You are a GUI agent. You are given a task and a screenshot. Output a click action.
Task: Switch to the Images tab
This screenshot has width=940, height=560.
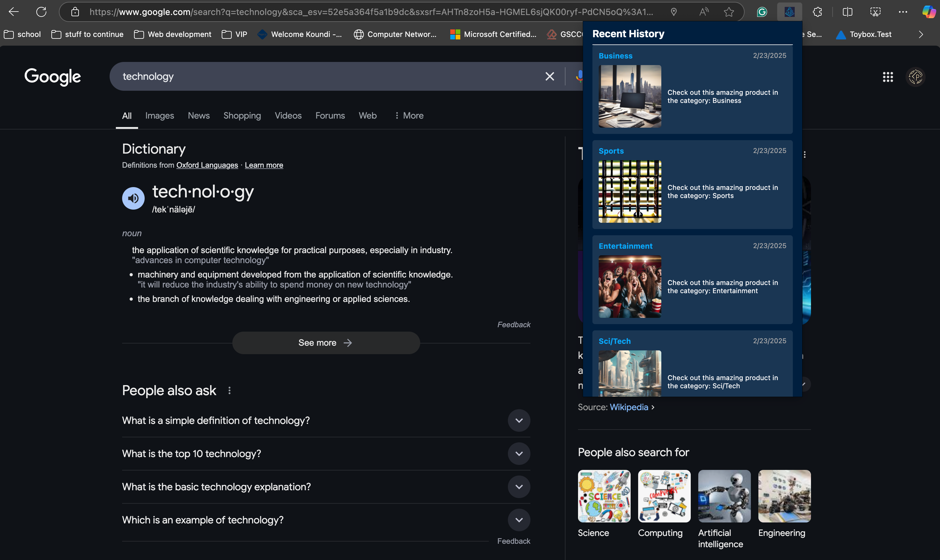coord(159,116)
